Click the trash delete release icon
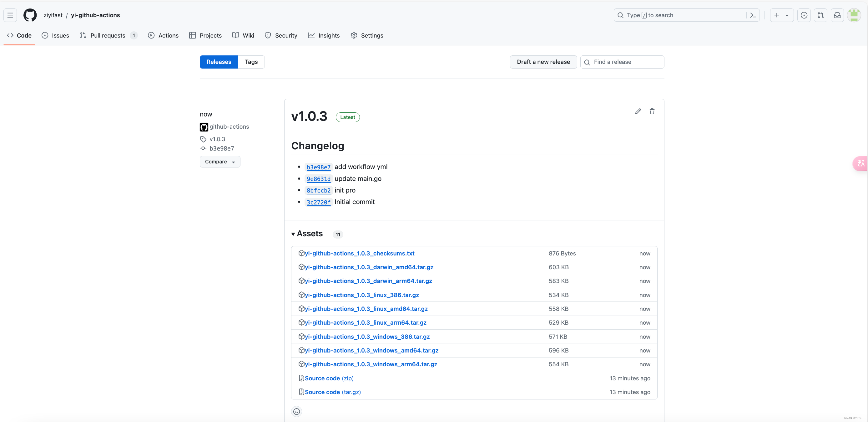Screen dimensions: 868x422 pos(652,111)
